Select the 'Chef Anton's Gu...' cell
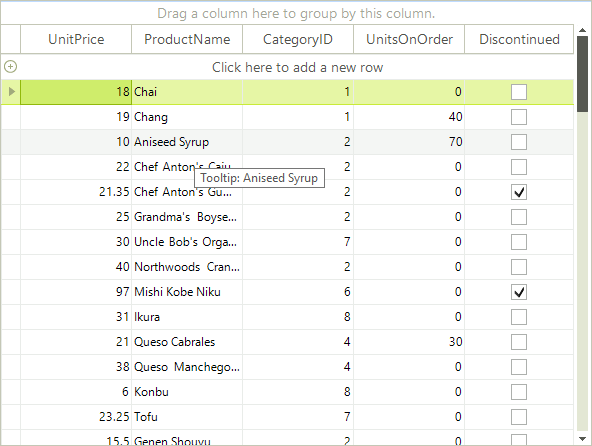This screenshot has width=592, height=446. coord(187,192)
